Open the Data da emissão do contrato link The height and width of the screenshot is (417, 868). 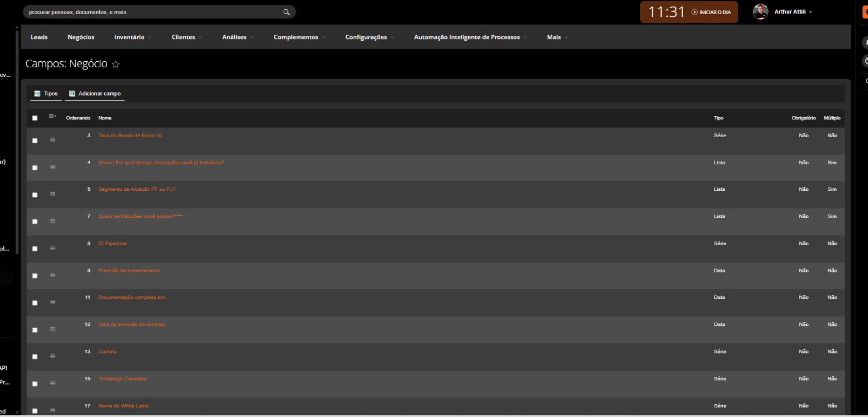(x=131, y=324)
